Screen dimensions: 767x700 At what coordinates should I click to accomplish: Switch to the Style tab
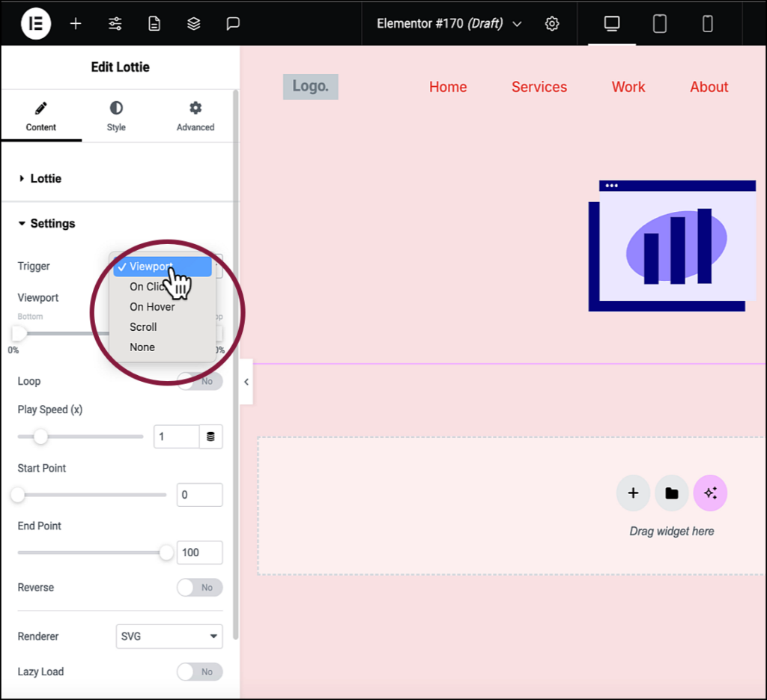pyautogui.click(x=116, y=115)
